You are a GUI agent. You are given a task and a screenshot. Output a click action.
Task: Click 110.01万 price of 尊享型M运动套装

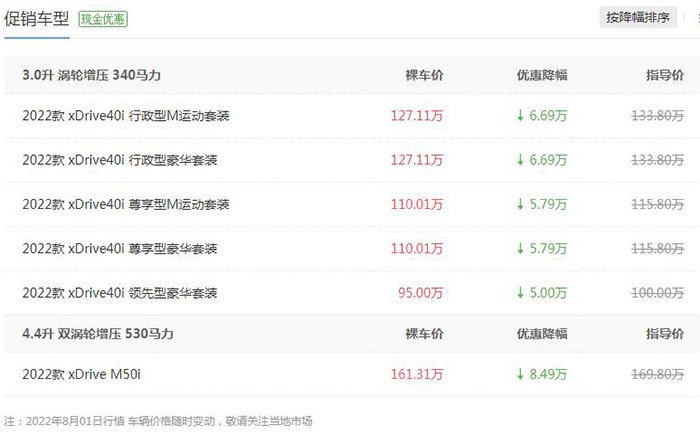417,204
